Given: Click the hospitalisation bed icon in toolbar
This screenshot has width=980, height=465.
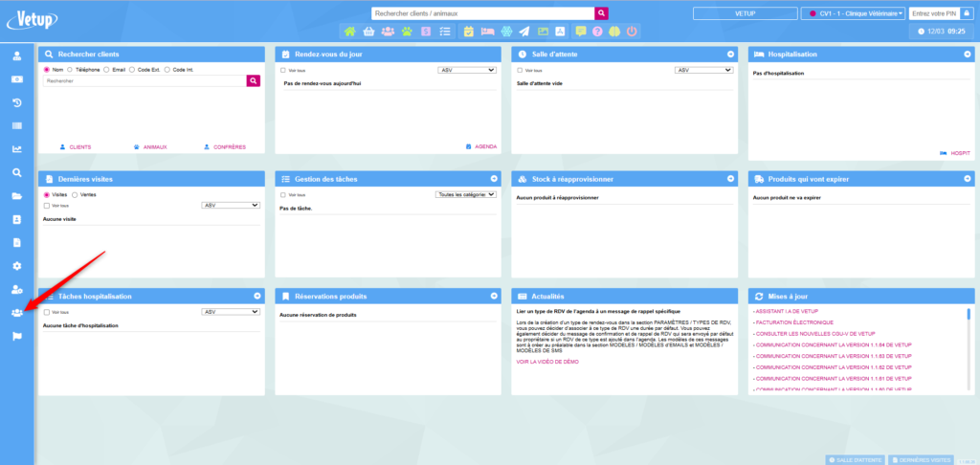Looking at the screenshot, I should coord(487,32).
